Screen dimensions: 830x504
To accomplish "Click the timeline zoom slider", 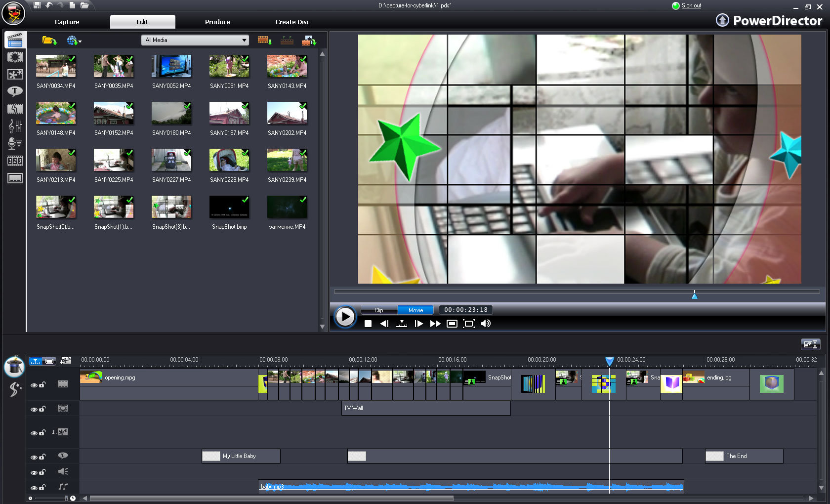I will [51, 498].
